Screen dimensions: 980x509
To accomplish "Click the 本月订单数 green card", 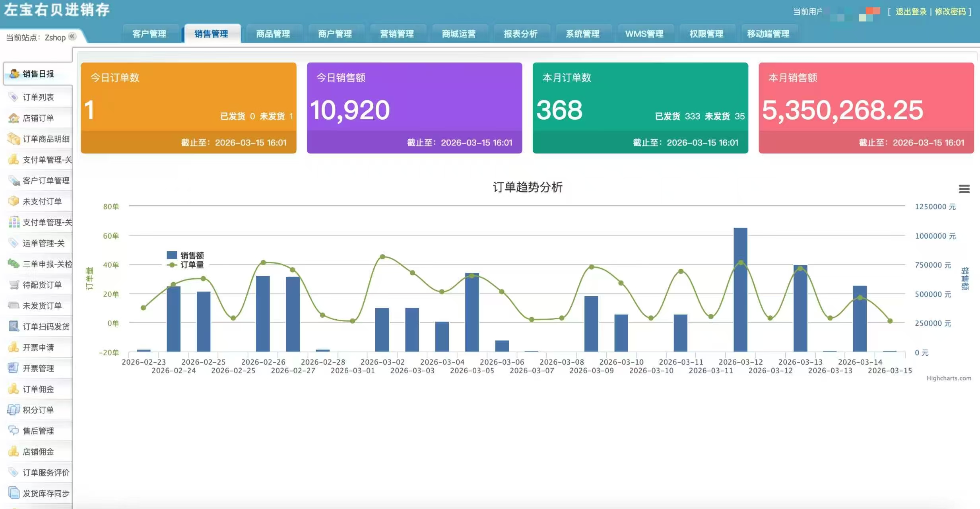I will (640, 108).
